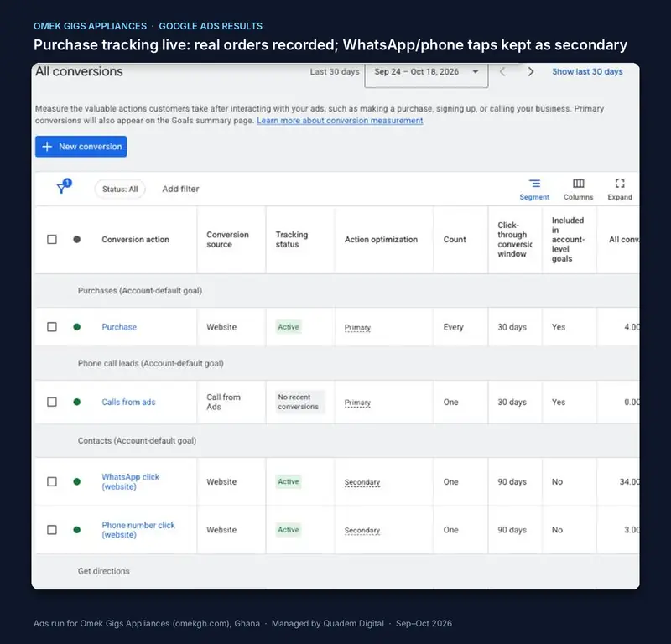The height and width of the screenshot is (644, 671).
Task: Click the header status dot icon
Action: (x=77, y=239)
